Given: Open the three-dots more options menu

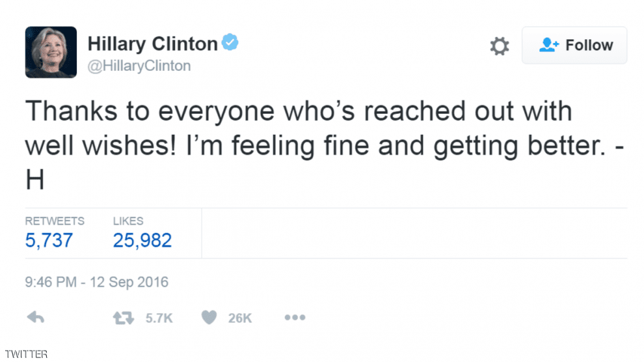Looking at the screenshot, I should 295,318.
